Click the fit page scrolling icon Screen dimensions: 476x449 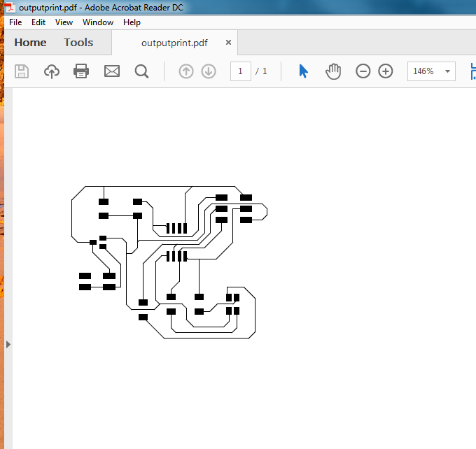point(472,71)
